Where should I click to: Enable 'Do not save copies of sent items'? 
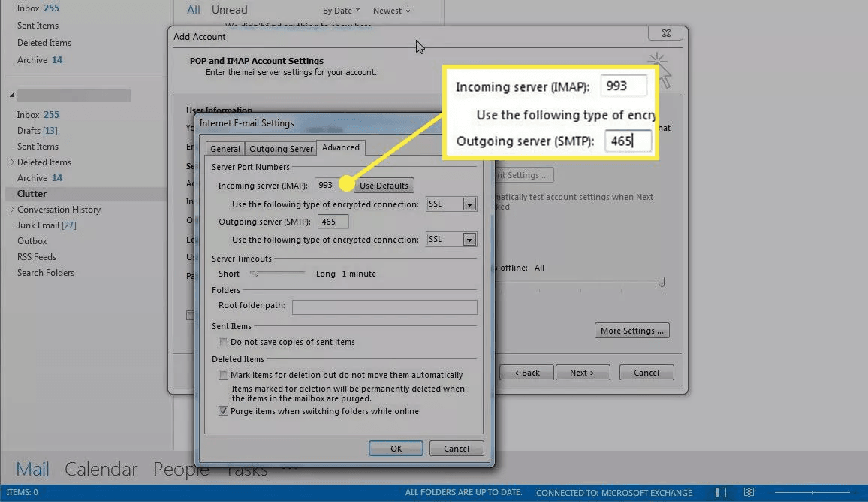point(223,342)
